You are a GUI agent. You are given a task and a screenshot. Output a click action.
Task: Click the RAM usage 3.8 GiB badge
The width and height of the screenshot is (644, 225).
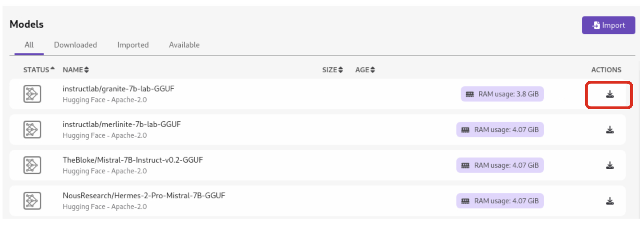(502, 94)
